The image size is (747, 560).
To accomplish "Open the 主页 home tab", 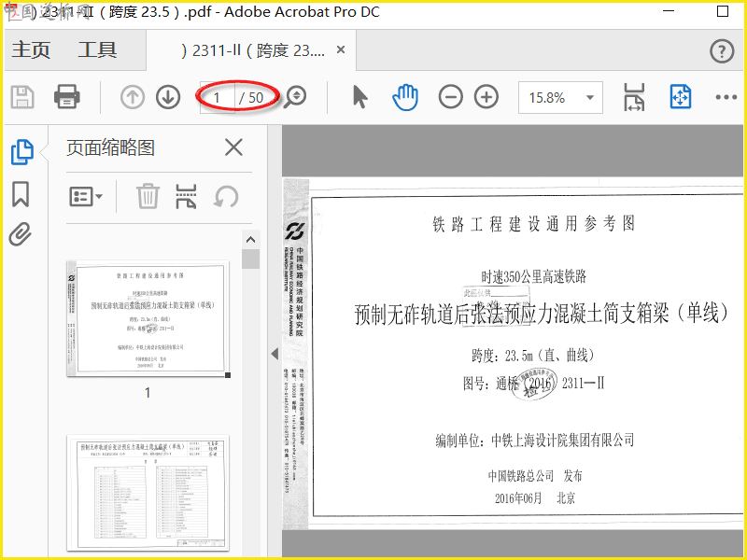I will [31, 49].
